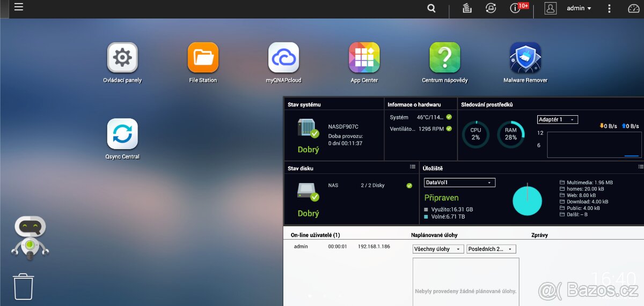Click the hard disk icon in Stav disku
Screen dimensions: 644x306
[x=308, y=192]
